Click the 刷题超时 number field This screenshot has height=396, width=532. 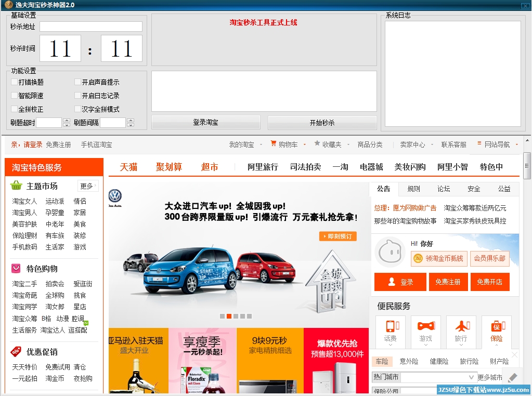click(49, 123)
